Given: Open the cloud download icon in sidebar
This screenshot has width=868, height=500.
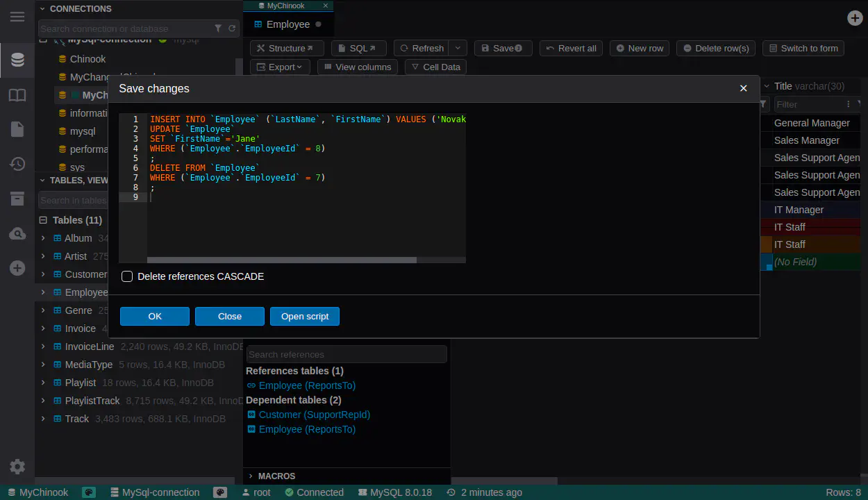Looking at the screenshot, I should [x=17, y=234].
